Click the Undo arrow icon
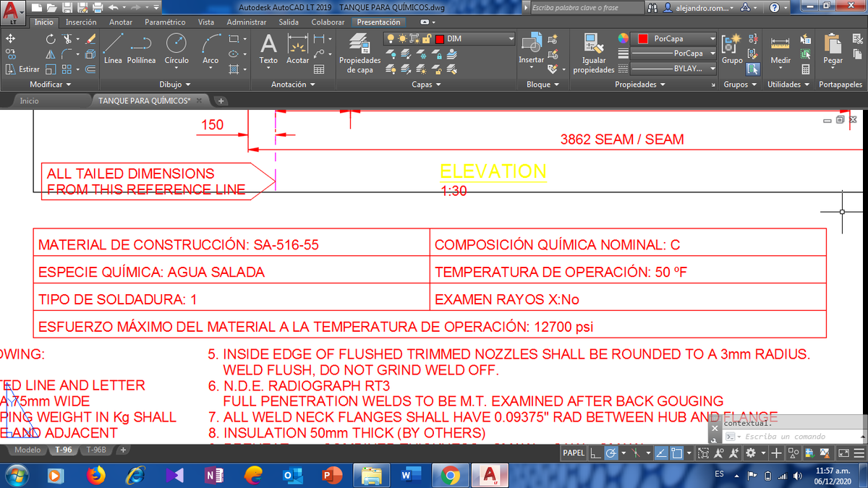This screenshot has height=488, width=868. click(x=113, y=8)
